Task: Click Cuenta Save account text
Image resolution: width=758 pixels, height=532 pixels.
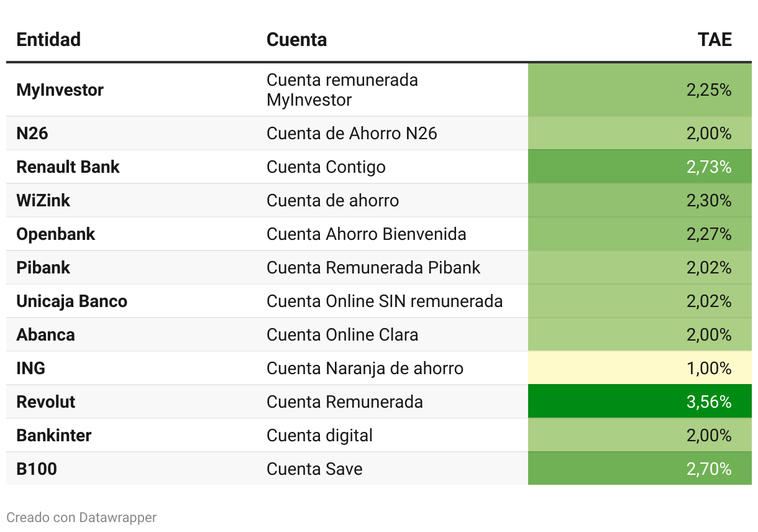Action: click(x=314, y=469)
